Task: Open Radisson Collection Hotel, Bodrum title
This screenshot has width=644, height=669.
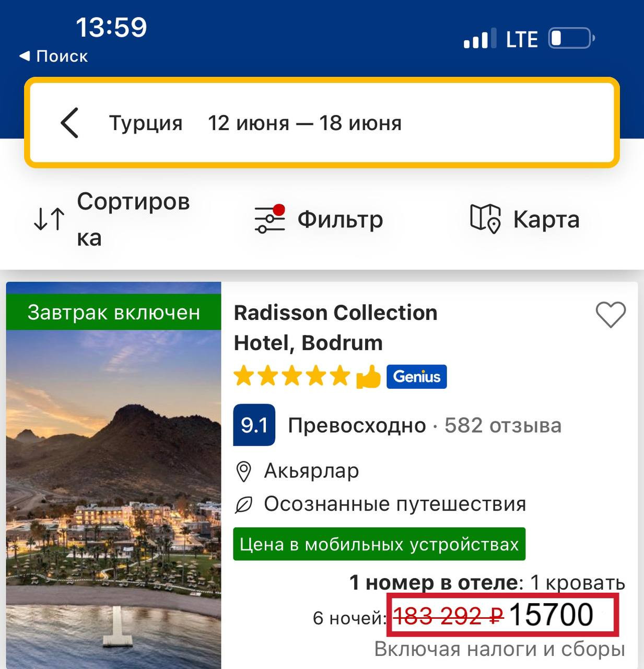Action: point(335,327)
